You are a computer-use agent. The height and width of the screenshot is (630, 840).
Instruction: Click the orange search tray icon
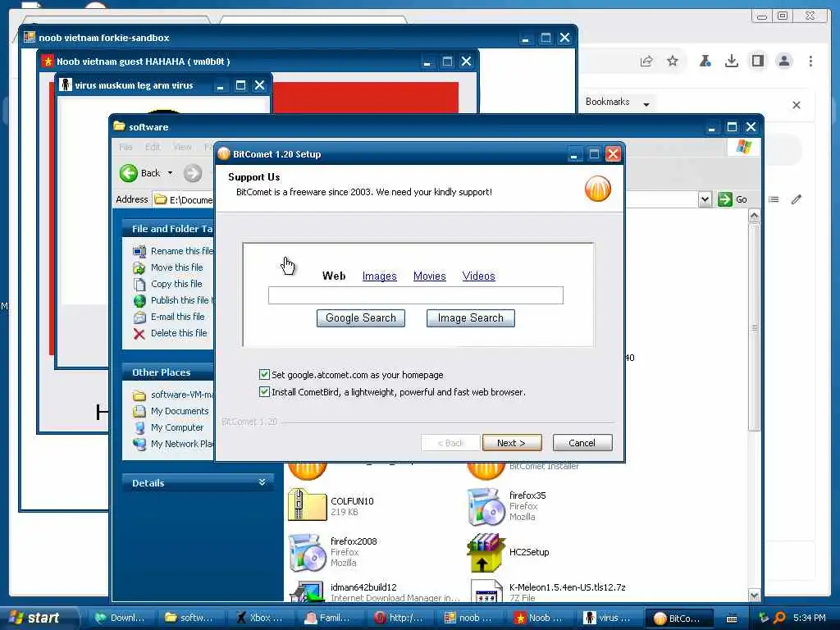tap(779, 618)
